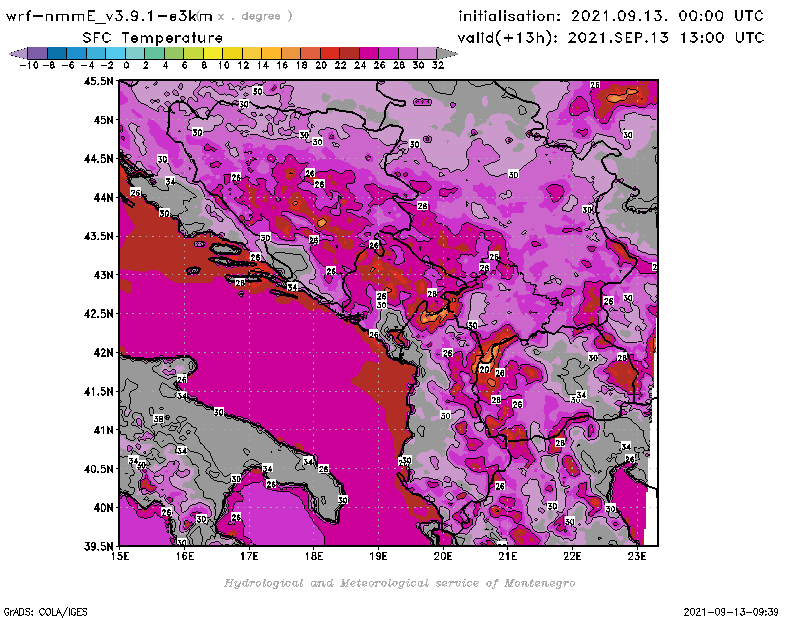Click the '42N' latitude axis label
Image resolution: width=800 pixels, height=618 pixels.
pos(104,353)
